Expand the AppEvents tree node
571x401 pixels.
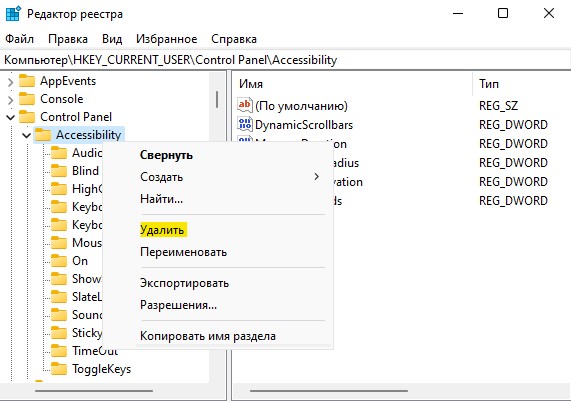pyautogui.click(x=11, y=82)
